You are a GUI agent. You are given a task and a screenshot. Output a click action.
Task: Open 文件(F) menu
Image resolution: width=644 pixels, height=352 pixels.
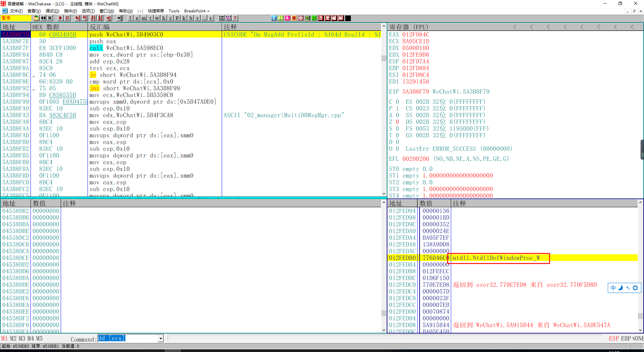(16, 11)
